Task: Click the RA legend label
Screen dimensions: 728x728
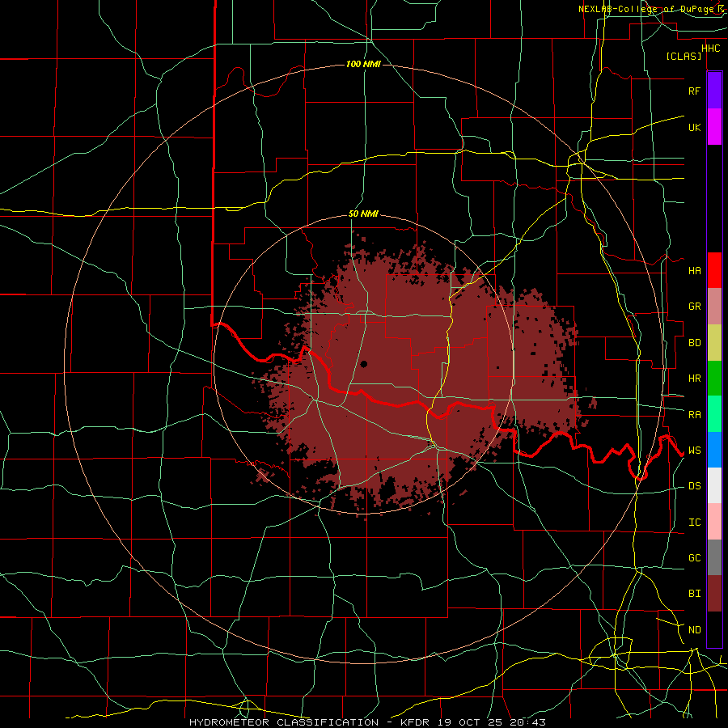Action: (x=694, y=414)
